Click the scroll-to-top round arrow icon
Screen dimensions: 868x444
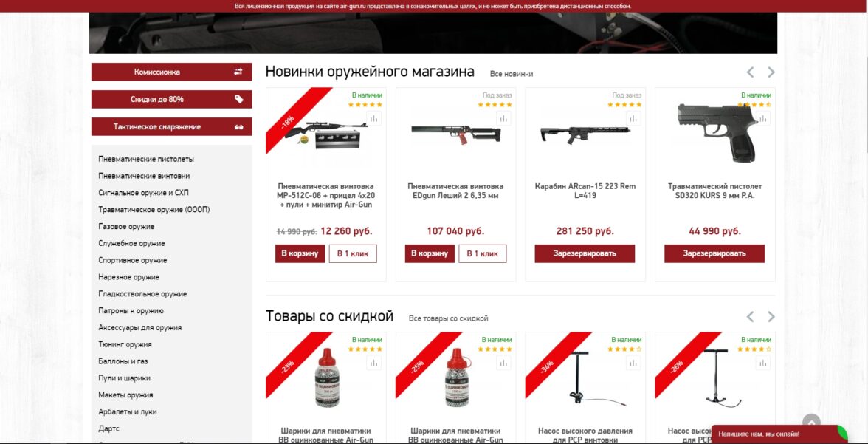click(x=812, y=423)
